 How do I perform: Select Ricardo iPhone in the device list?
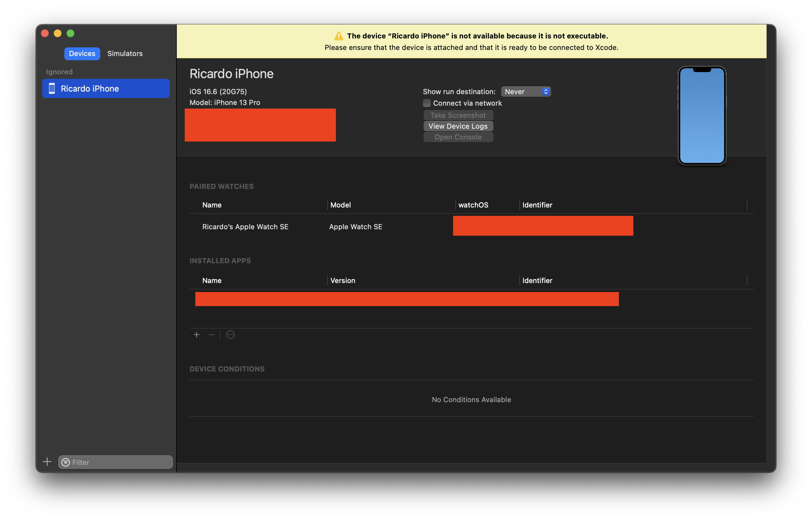(106, 88)
